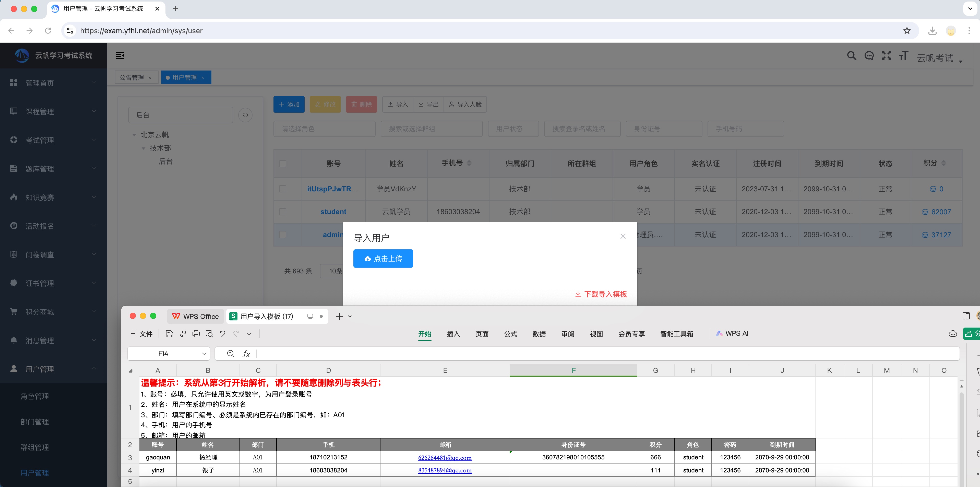Screen dimensions: 980x487
Task: Tick the checkbox for admin row
Action: (283, 235)
